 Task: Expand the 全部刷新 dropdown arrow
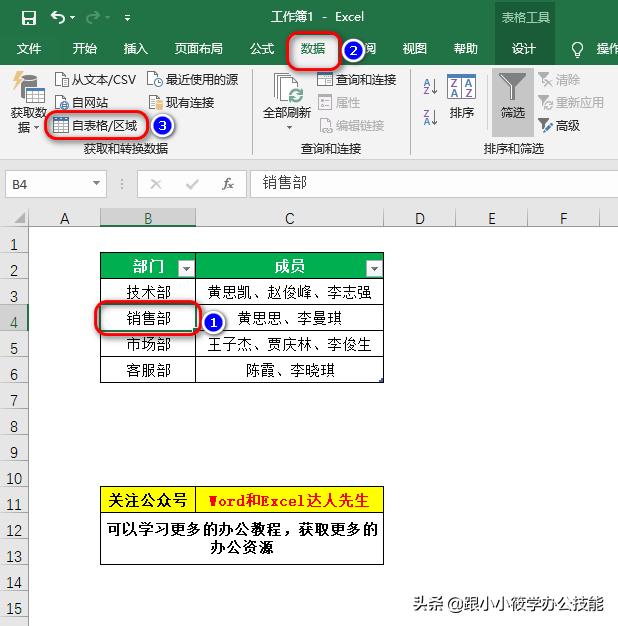click(x=289, y=128)
